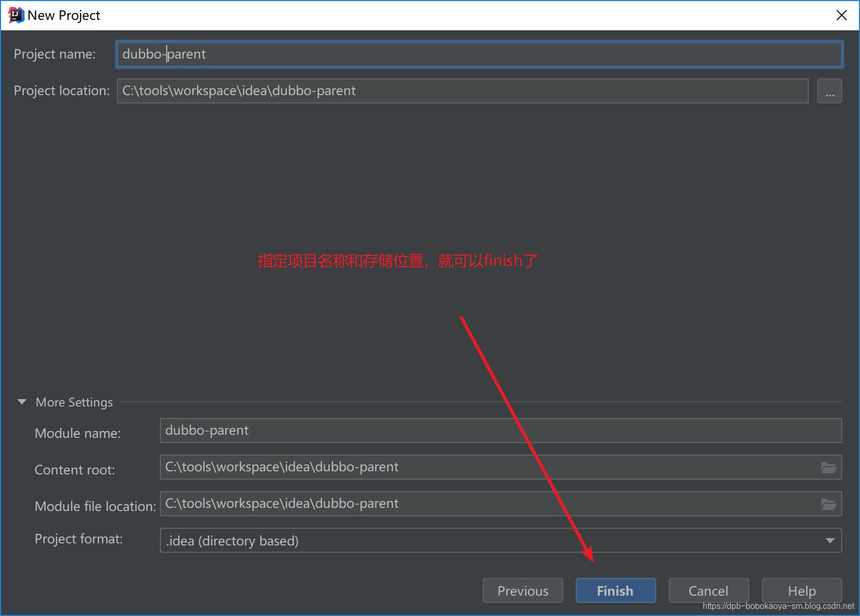Screen dimensions: 860x616
Task: Click the Content root path field
Action: pos(501,467)
